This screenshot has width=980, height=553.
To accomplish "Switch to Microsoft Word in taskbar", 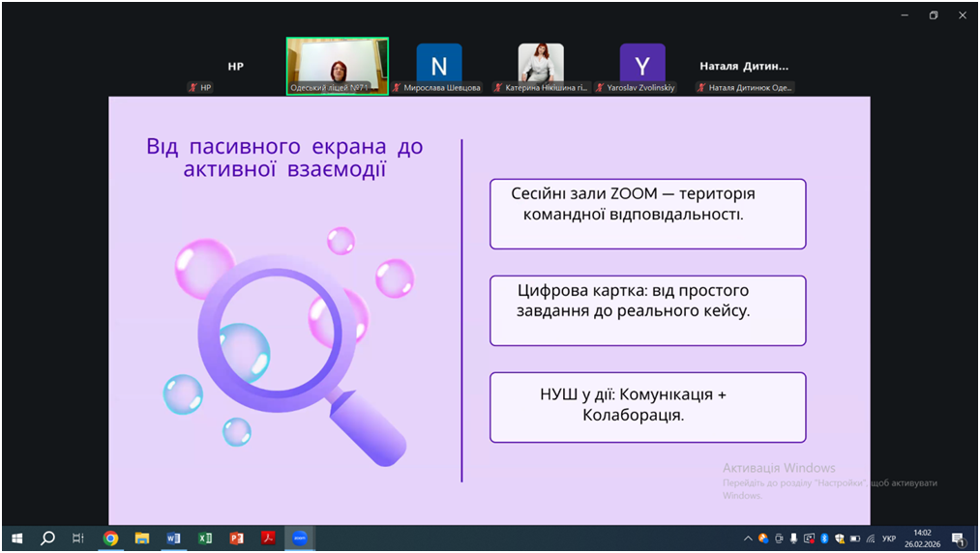I will (x=173, y=538).
